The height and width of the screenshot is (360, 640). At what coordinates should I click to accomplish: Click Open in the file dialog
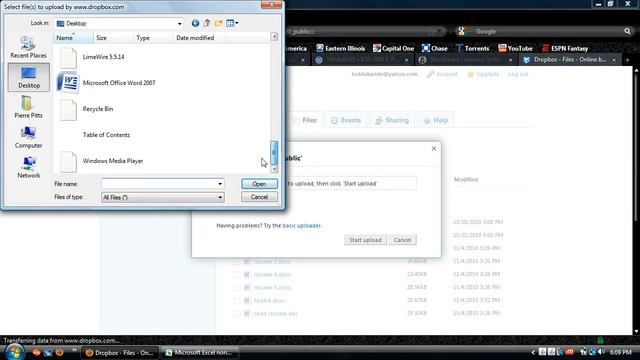[x=259, y=184]
